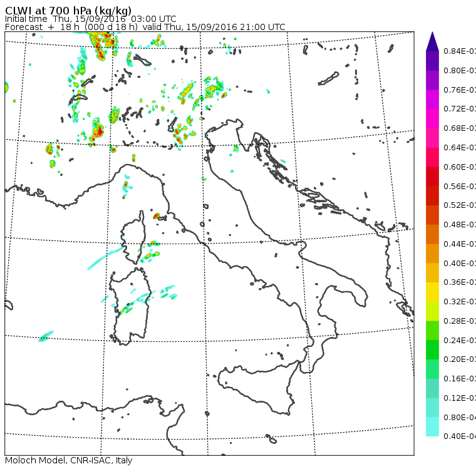
Task: Click inside the Sardinia island outline
Action: (130, 307)
